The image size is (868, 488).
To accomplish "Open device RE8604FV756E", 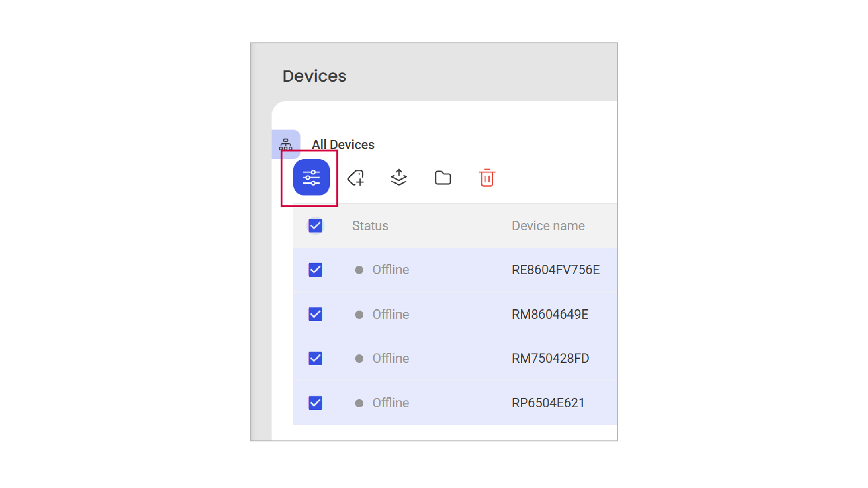I will point(556,270).
